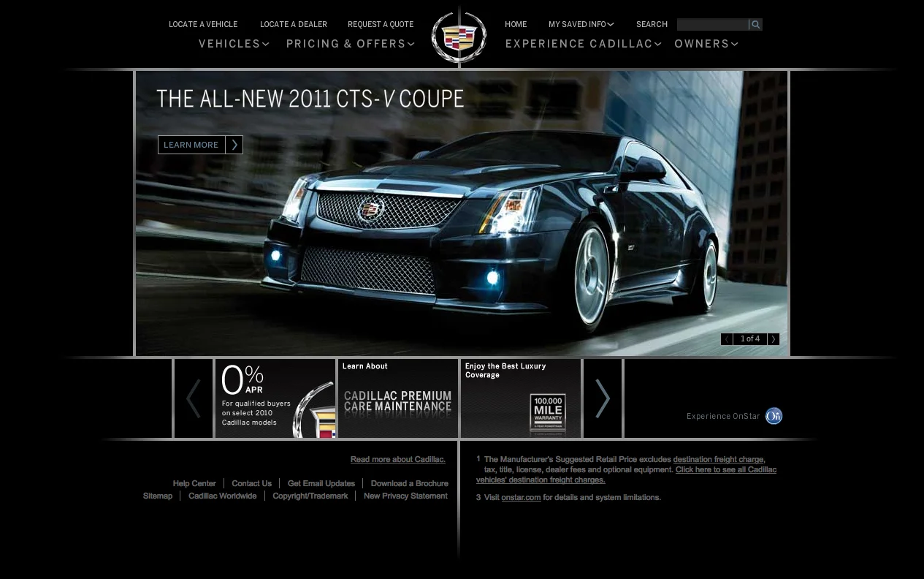Screen dimensions: 924x579
Task: Advance the promo carousel right arrow
Action: point(603,398)
